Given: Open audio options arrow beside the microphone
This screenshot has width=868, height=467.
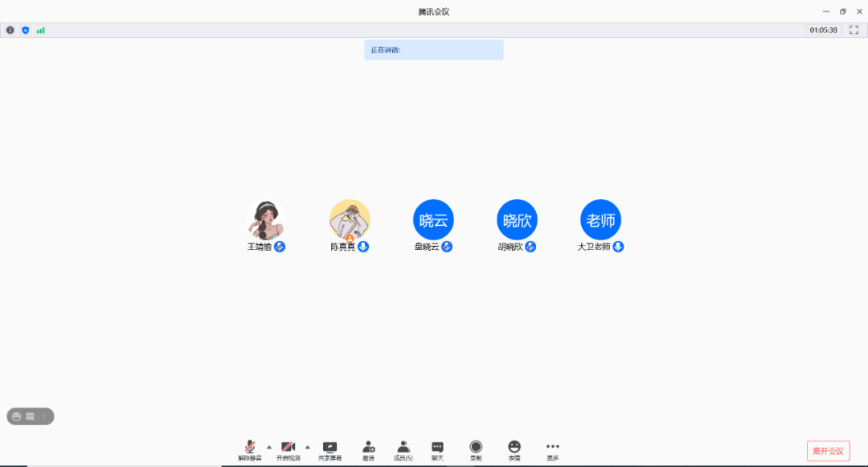Looking at the screenshot, I should (x=269, y=447).
